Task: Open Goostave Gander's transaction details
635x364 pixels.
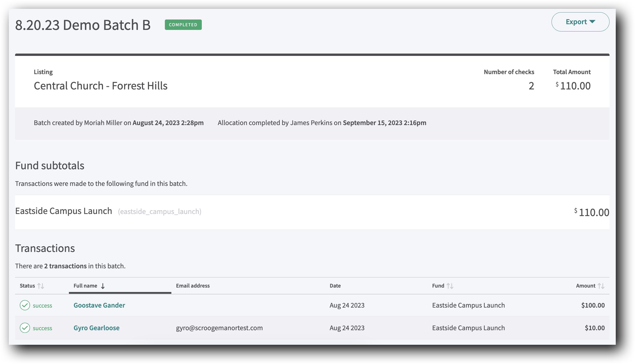Action: (99, 305)
